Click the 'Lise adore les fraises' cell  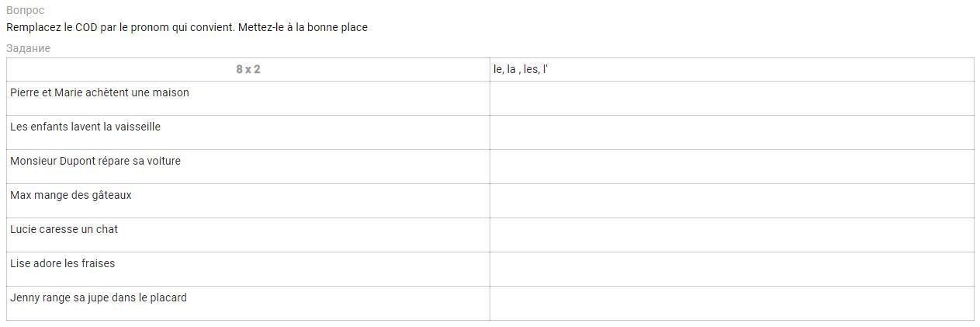pos(62,264)
